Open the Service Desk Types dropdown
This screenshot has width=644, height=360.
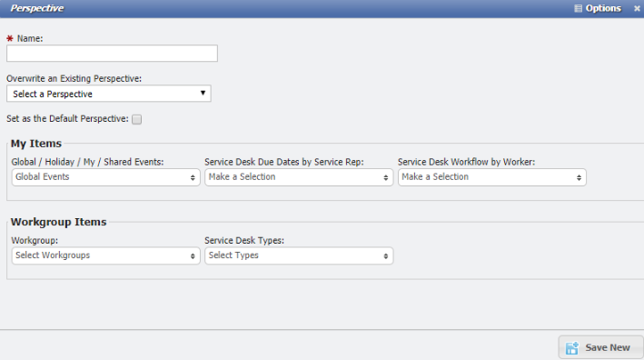click(299, 255)
